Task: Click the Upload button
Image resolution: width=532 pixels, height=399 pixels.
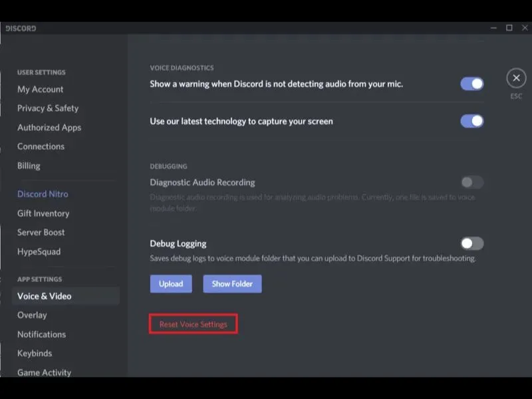Action: 171,284
